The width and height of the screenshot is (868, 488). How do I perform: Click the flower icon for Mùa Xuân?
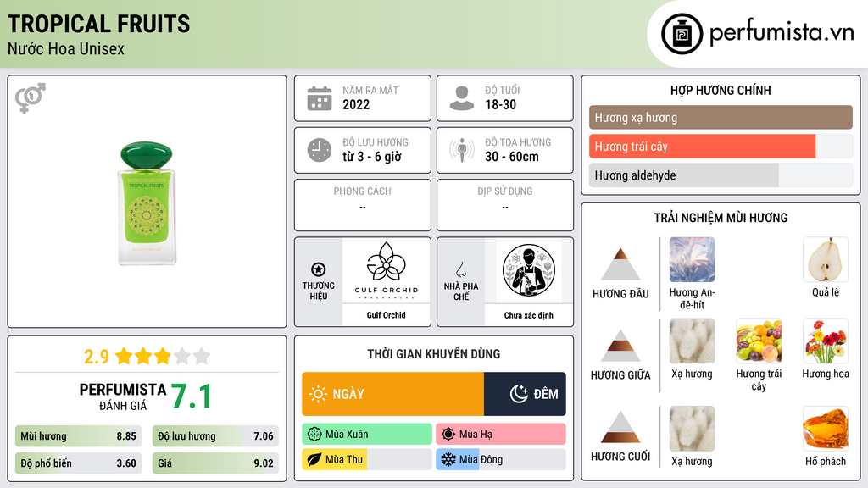(x=314, y=435)
